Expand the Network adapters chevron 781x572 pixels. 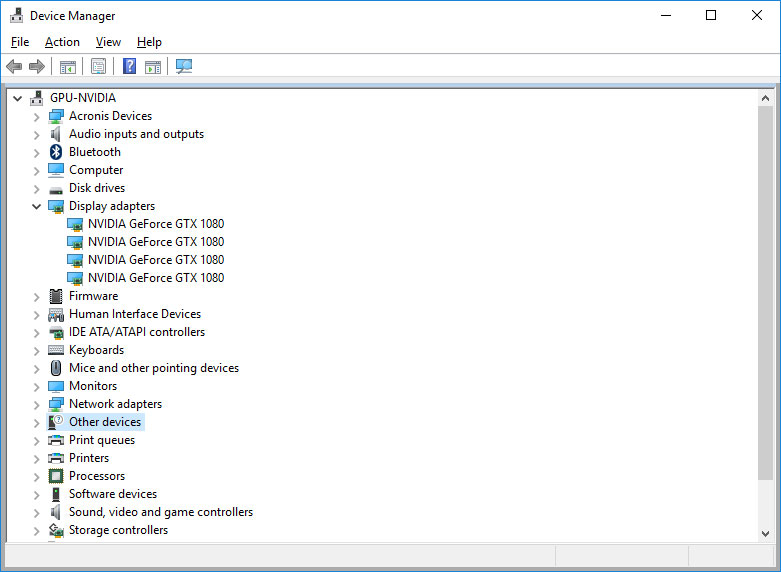[36, 405]
